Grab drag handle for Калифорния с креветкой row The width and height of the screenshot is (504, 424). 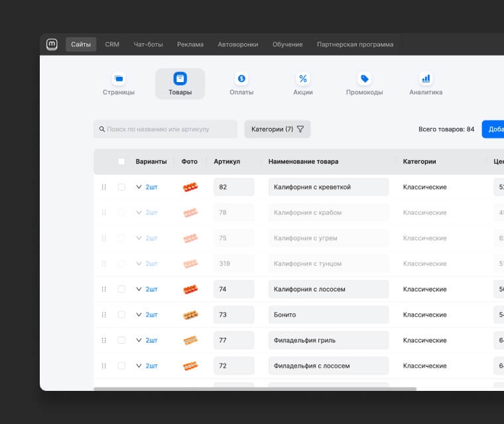[103, 187]
